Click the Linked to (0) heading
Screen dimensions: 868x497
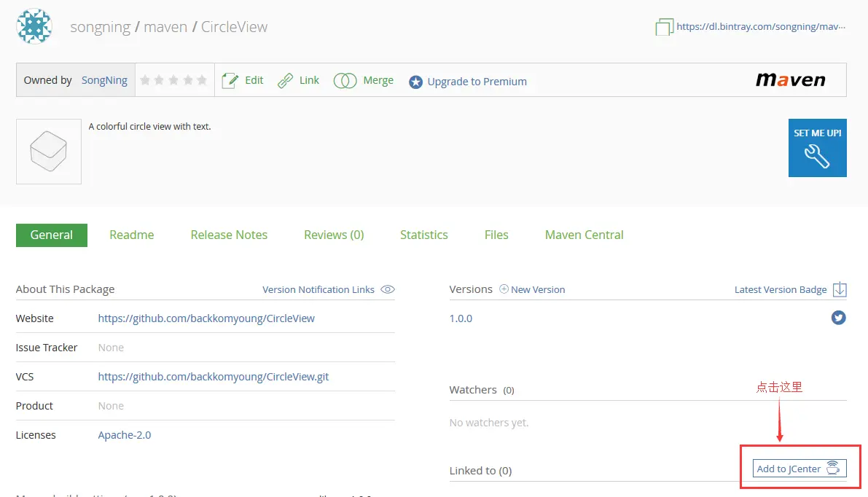coord(480,471)
